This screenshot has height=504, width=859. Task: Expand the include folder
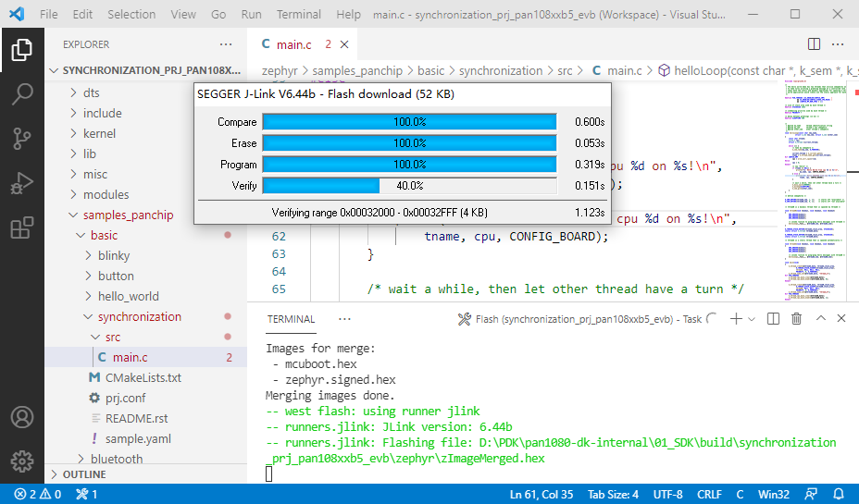click(x=145, y=113)
